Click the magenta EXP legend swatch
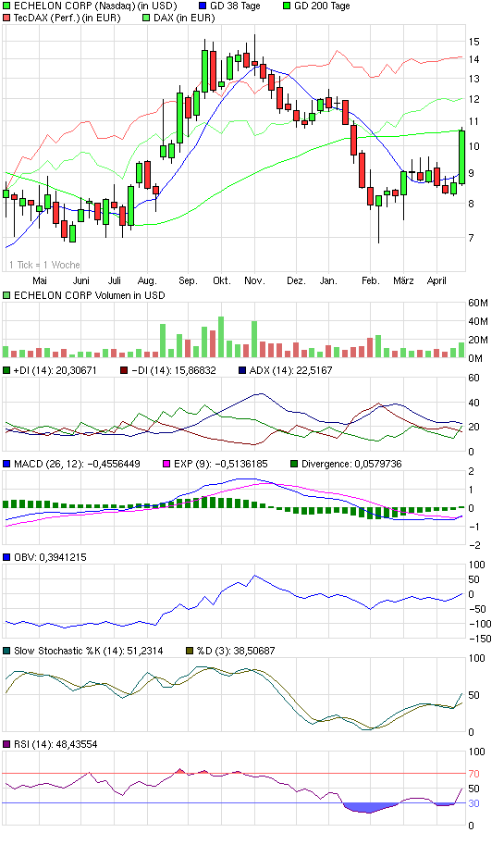 (166, 464)
